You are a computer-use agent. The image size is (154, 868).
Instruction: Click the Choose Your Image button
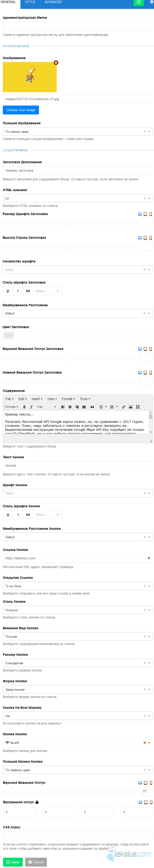point(21,110)
